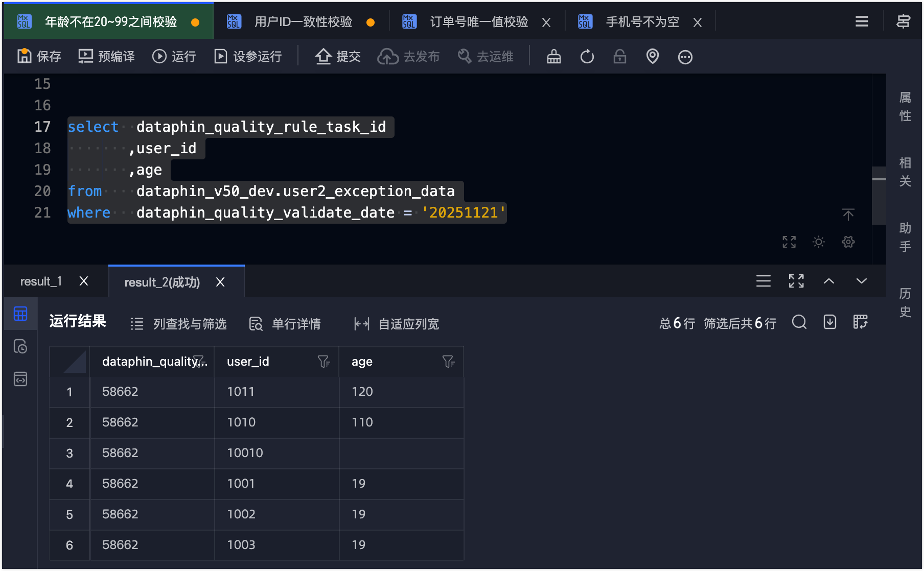
Task: Submit the task with 提交
Action: tap(338, 56)
